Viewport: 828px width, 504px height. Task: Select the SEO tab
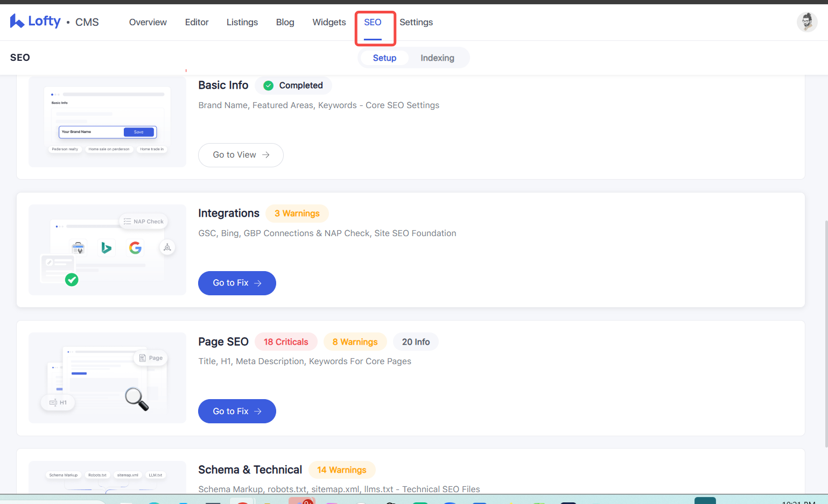(x=373, y=22)
